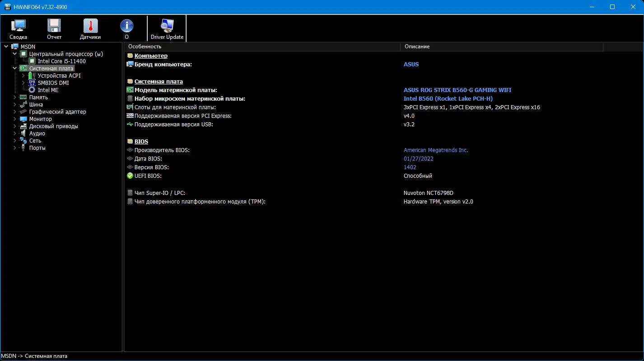Screen dimensions: 644x361
Task: Collapse the MSDN root node
Action: click(x=6, y=46)
